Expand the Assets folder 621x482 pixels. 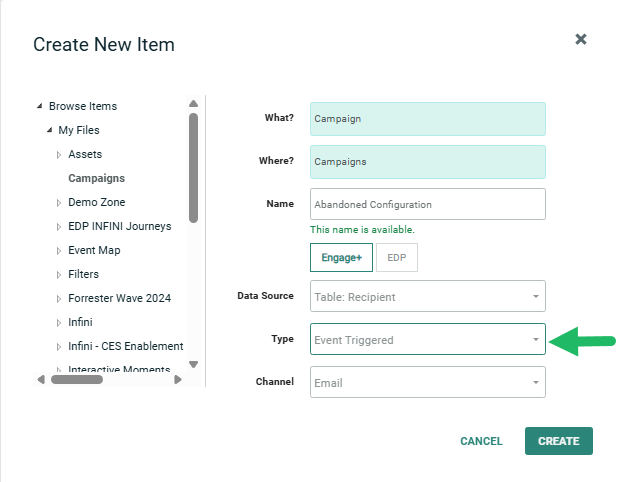point(59,155)
